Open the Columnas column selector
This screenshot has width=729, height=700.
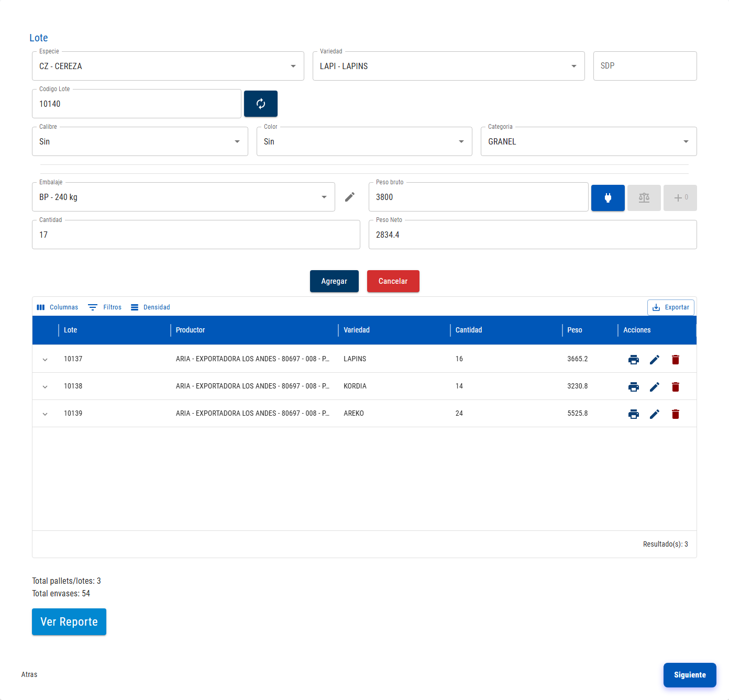58,307
